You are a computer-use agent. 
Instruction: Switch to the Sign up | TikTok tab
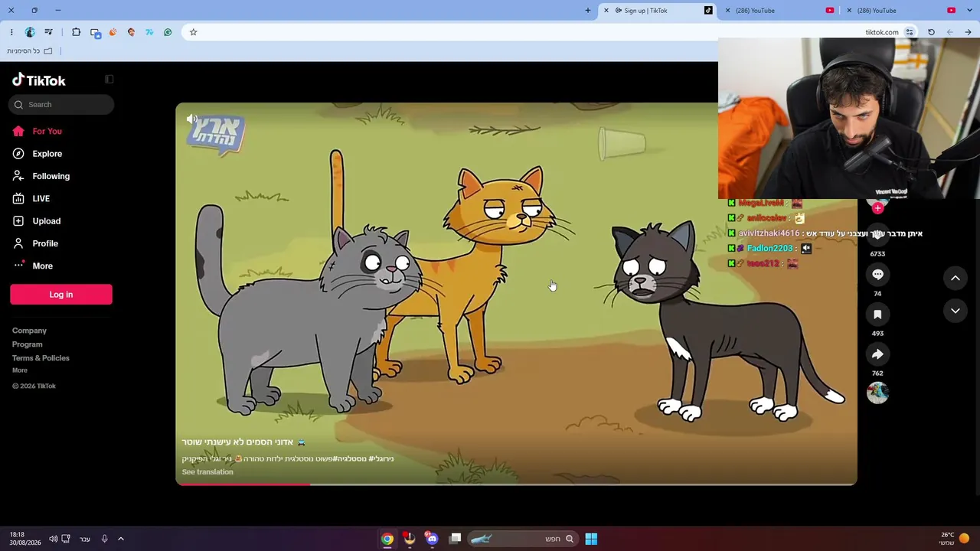[x=658, y=11]
